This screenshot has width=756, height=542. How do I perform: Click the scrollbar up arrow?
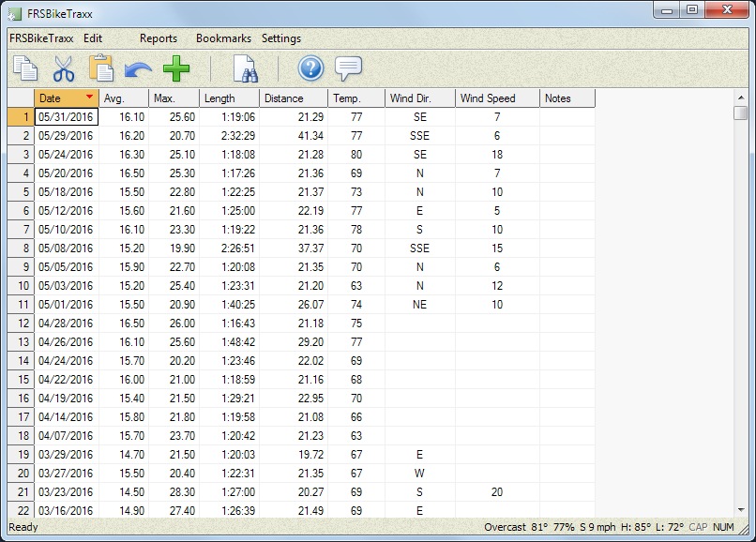click(741, 98)
